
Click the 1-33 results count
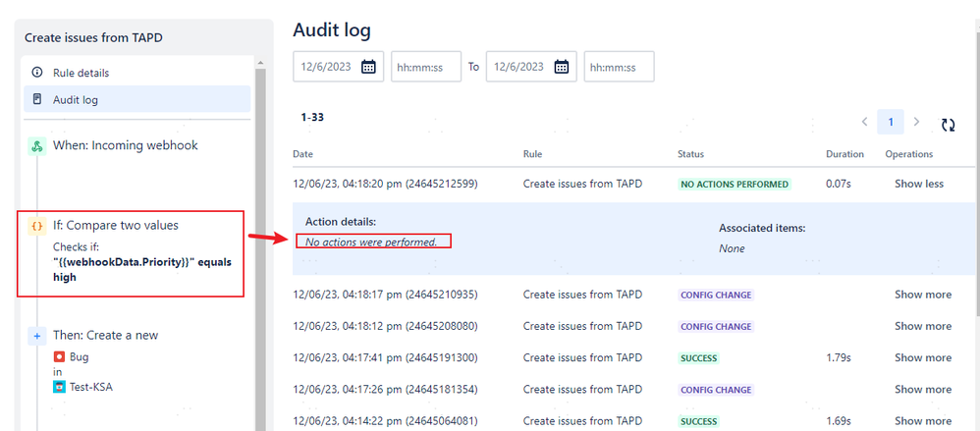coord(312,117)
